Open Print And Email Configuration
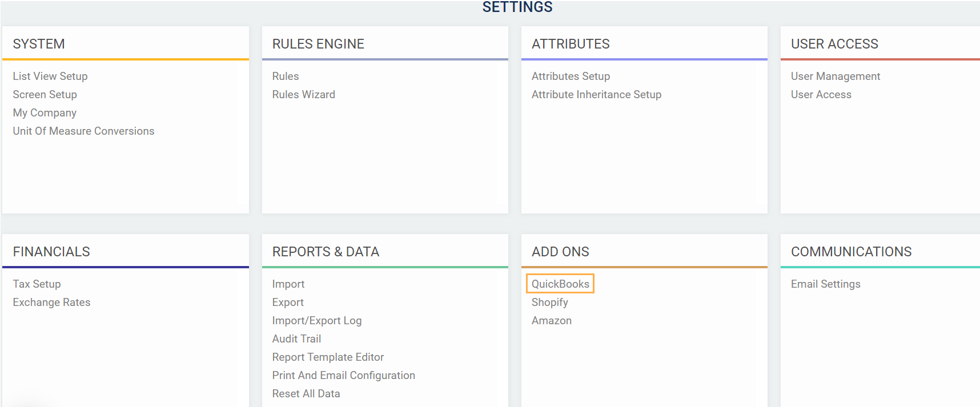This screenshot has width=980, height=407. 343,375
